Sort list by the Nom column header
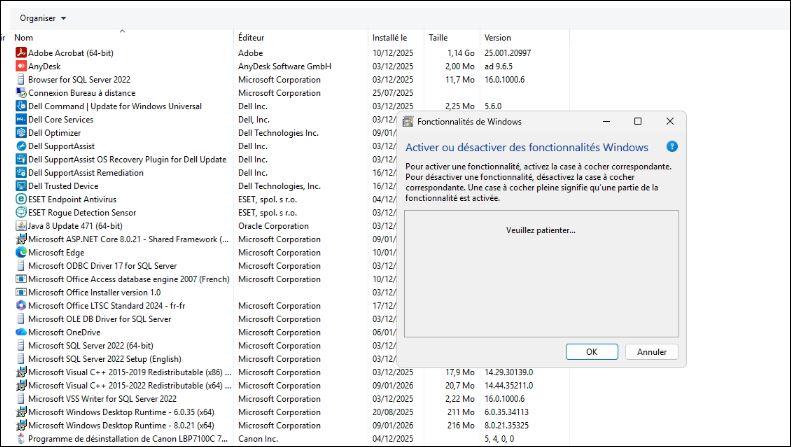 (24, 38)
